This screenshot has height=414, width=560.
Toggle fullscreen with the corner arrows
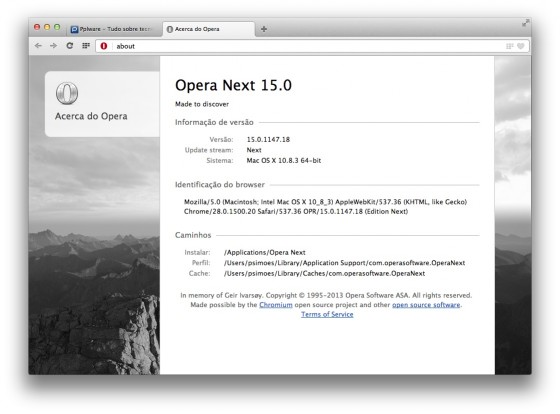click(525, 23)
